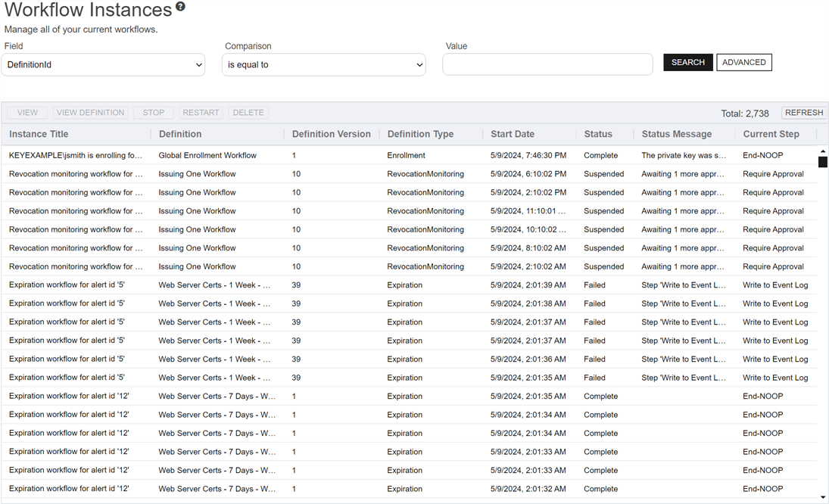This screenshot has width=829, height=504.
Task: Click the REFRESH button above the grid
Action: click(803, 112)
